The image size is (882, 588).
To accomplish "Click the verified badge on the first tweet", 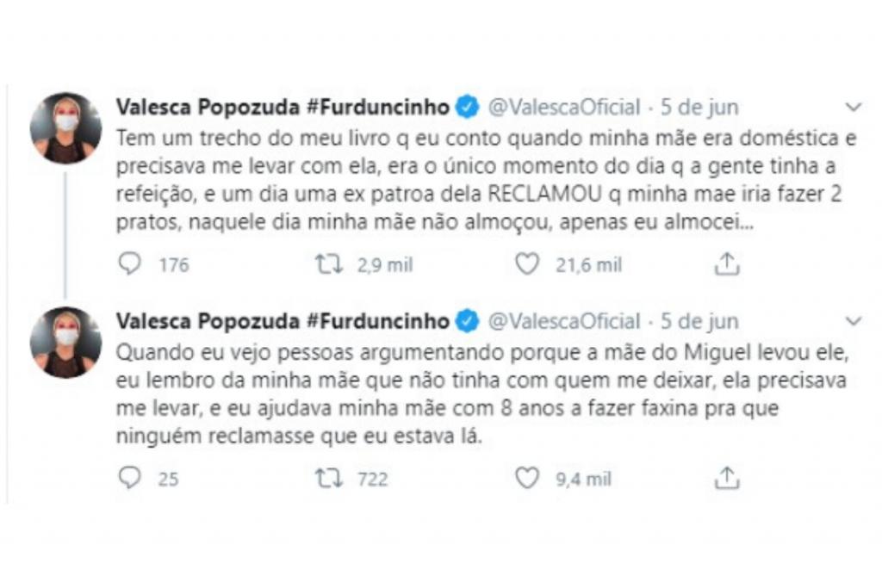I will (x=468, y=108).
